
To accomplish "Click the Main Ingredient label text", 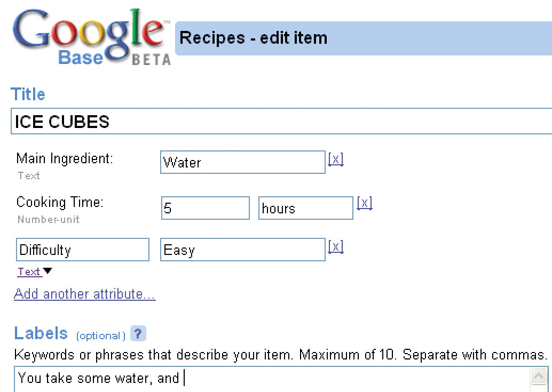I will pyautogui.click(x=65, y=158).
